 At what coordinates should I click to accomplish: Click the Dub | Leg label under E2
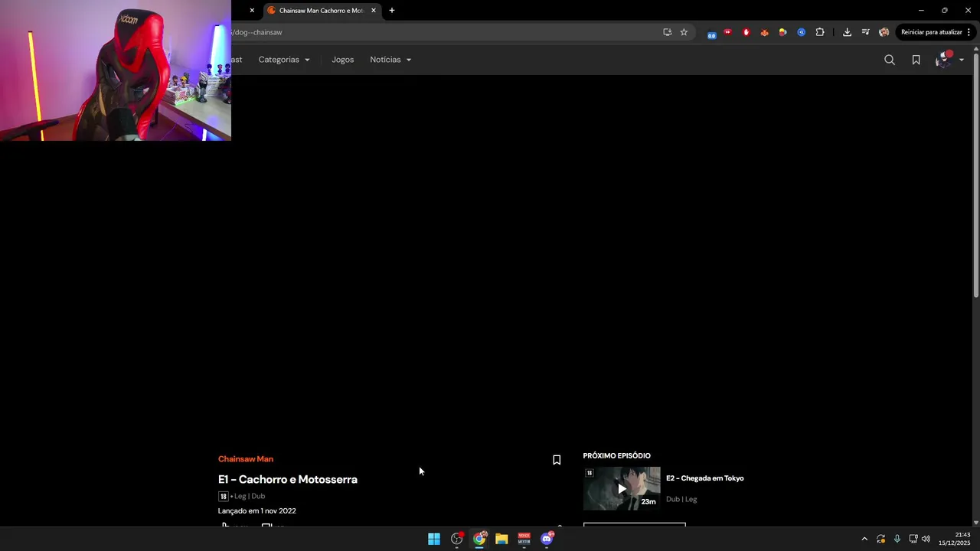[681, 500]
